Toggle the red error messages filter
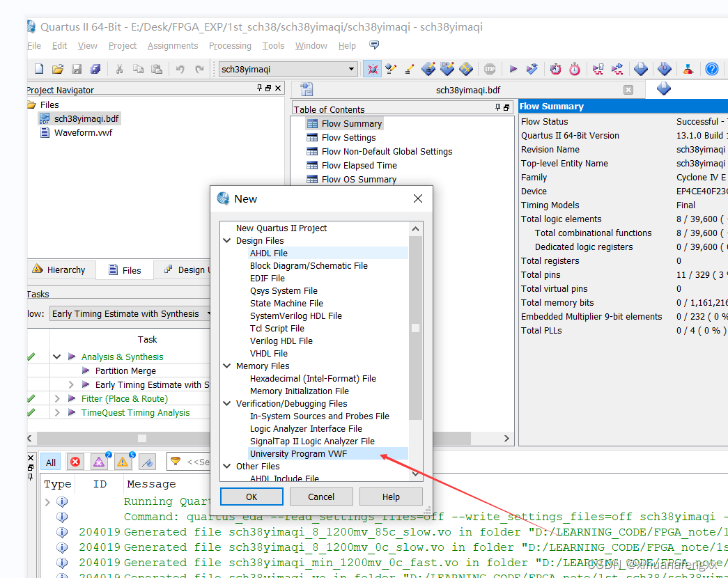728x578 pixels. 75,462
